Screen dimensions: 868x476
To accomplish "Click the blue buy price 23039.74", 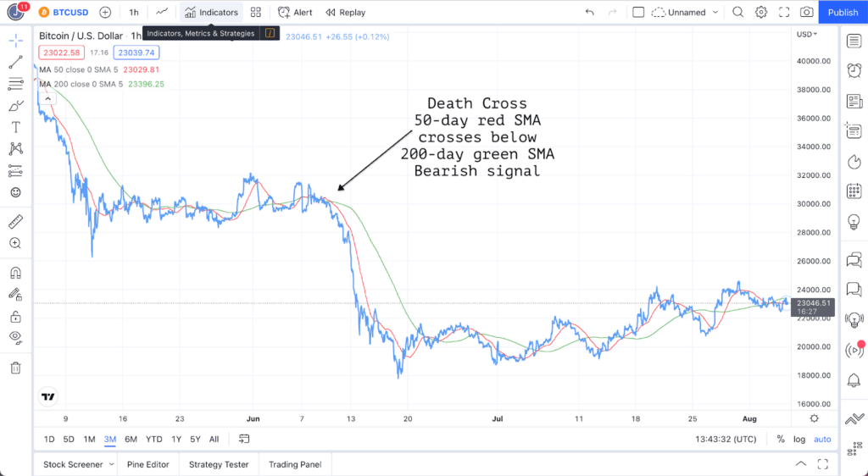I will click(136, 53).
